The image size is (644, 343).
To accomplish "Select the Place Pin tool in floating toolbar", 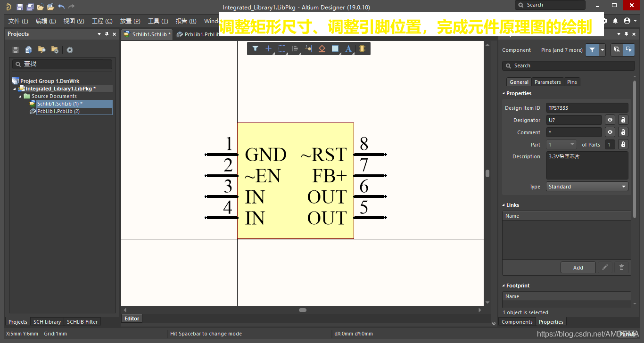I will pos(308,49).
